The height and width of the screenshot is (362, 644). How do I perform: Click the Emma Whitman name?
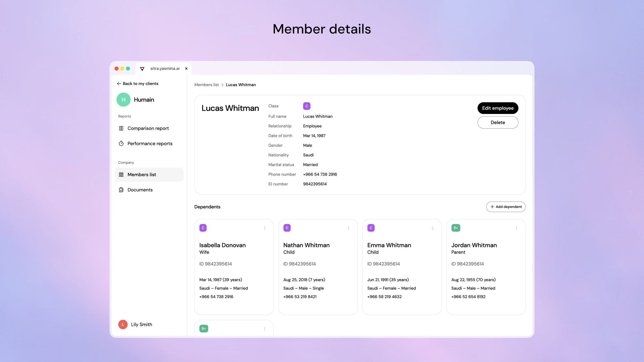tap(389, 245)
